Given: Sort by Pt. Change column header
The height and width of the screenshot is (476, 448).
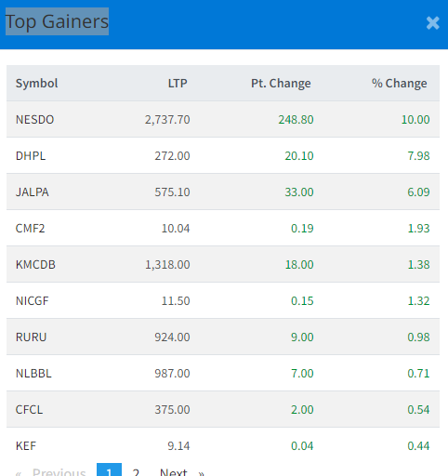Looking at the screenshot, I should (281, 84).
